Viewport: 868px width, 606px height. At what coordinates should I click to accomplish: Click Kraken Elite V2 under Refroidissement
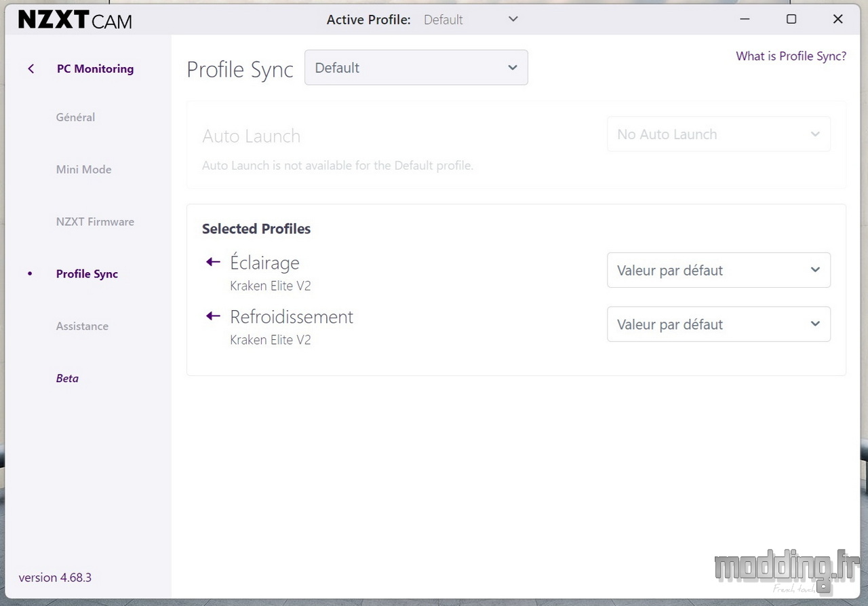271,340
